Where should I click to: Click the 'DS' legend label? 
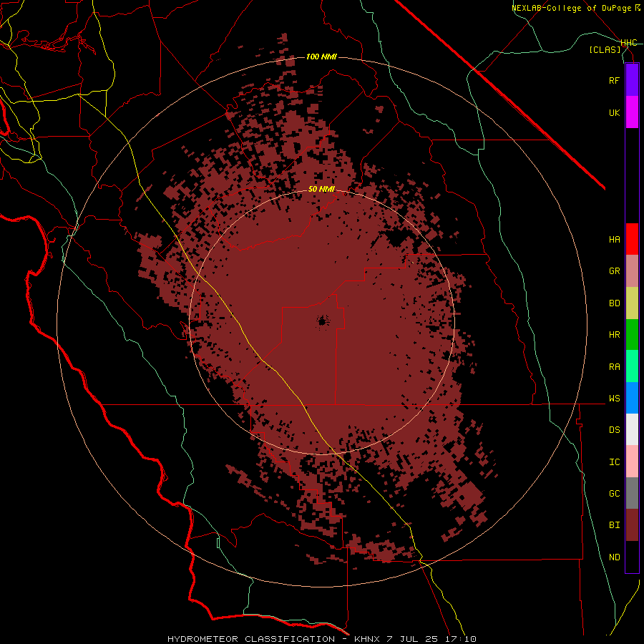pos(615,430)
